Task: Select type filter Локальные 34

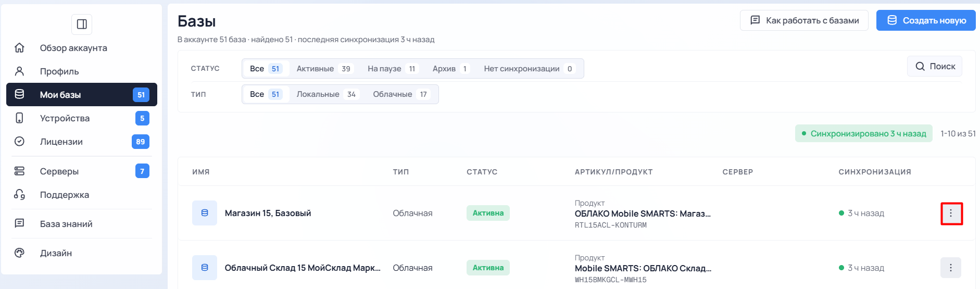Action: 328,94
